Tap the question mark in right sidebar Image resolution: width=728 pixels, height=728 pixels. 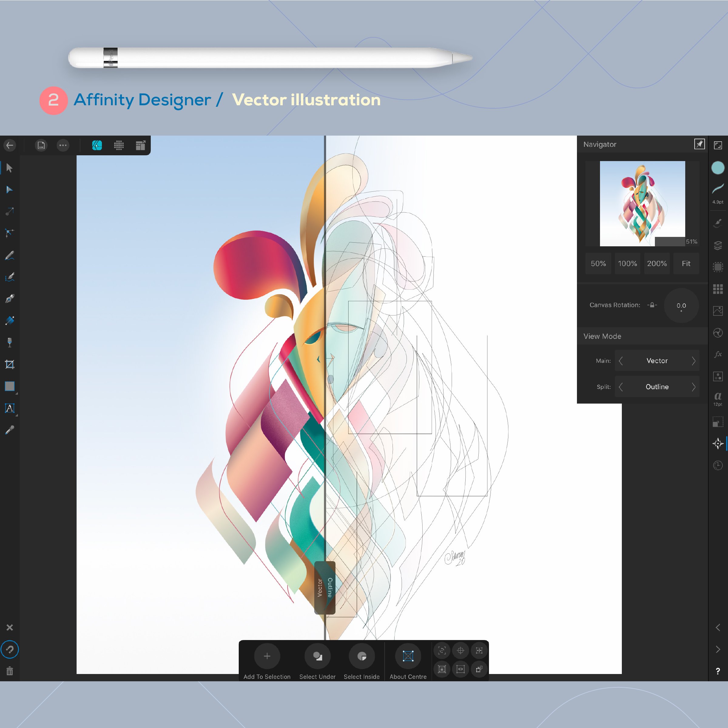(718, 671)
